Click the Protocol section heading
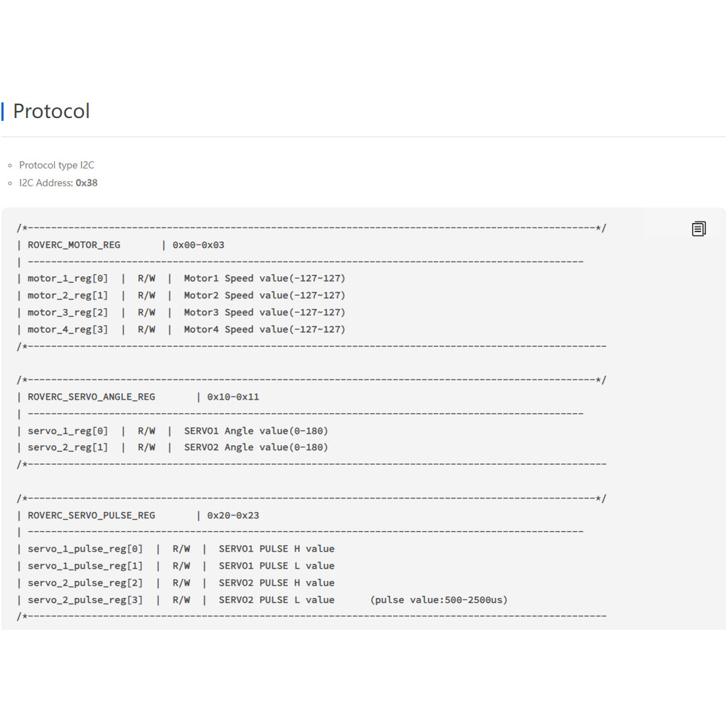 [x=51, y=111]
